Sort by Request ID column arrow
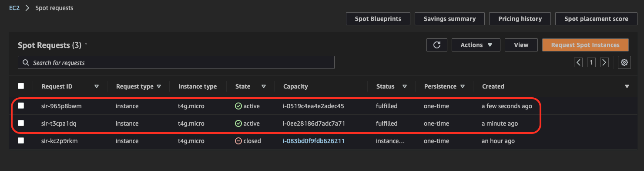The image size is (644, 171). [x=97, y=86]
